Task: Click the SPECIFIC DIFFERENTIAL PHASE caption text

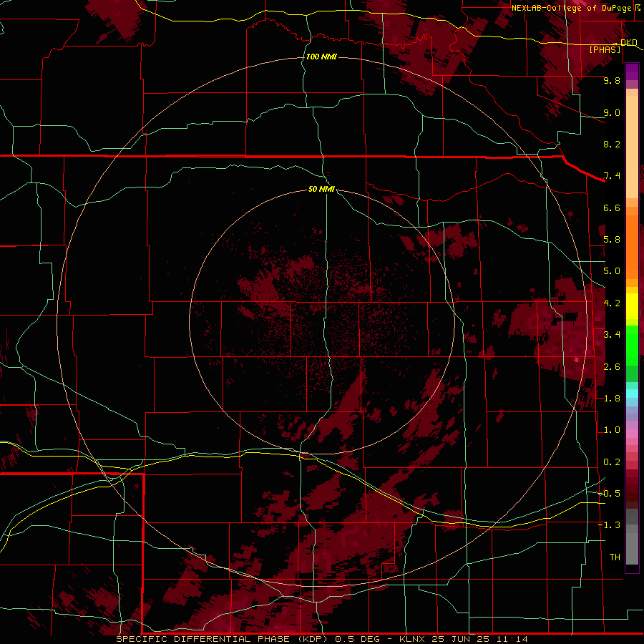Action: tap(202, 639)
